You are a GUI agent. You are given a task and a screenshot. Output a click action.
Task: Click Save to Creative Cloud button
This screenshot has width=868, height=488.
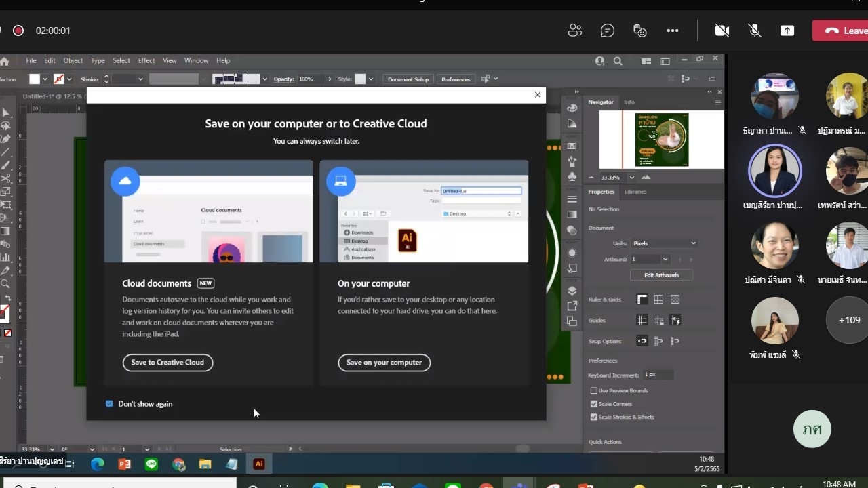[x=167, y=363]
